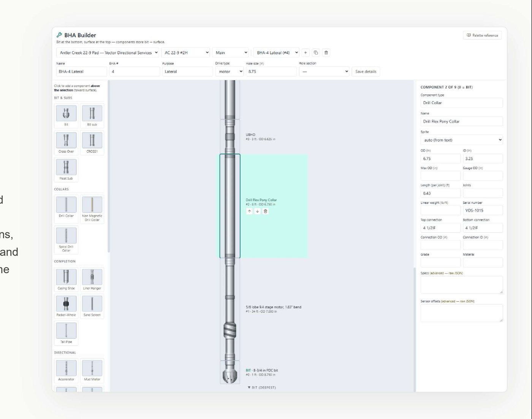Add a Casing Shoe component

[x=66, y=279]
